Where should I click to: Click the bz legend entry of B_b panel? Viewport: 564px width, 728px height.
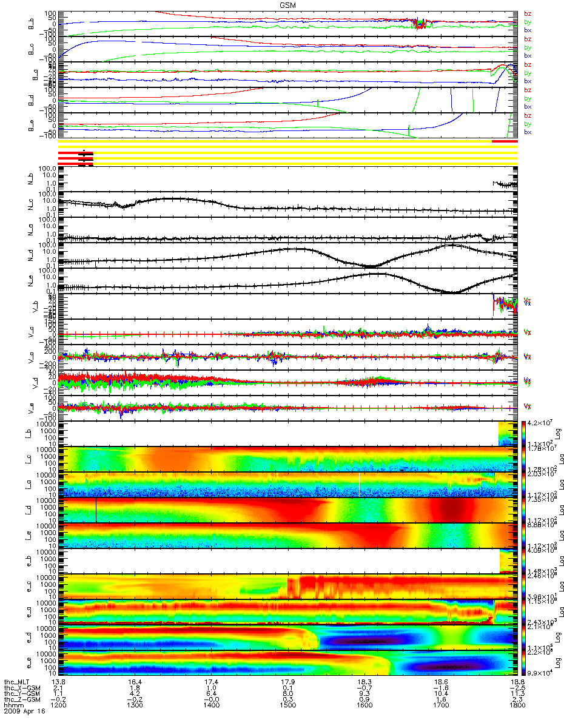[528, 13]
